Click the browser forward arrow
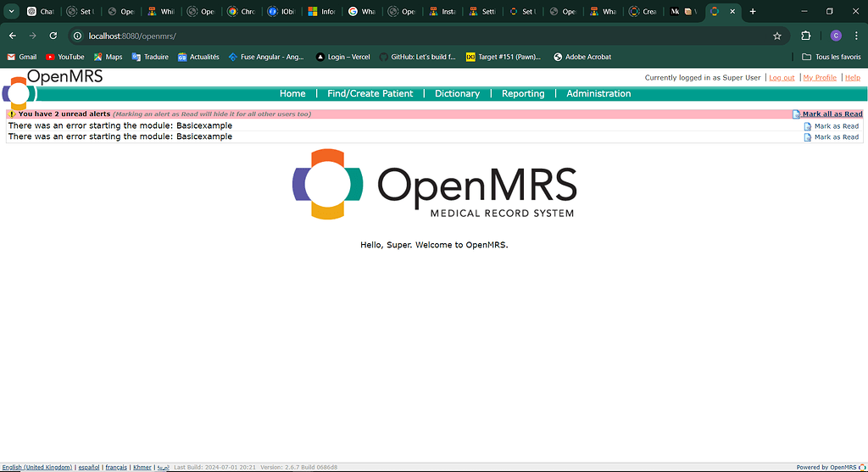868x472 pixels. click(x=33, y=36)
